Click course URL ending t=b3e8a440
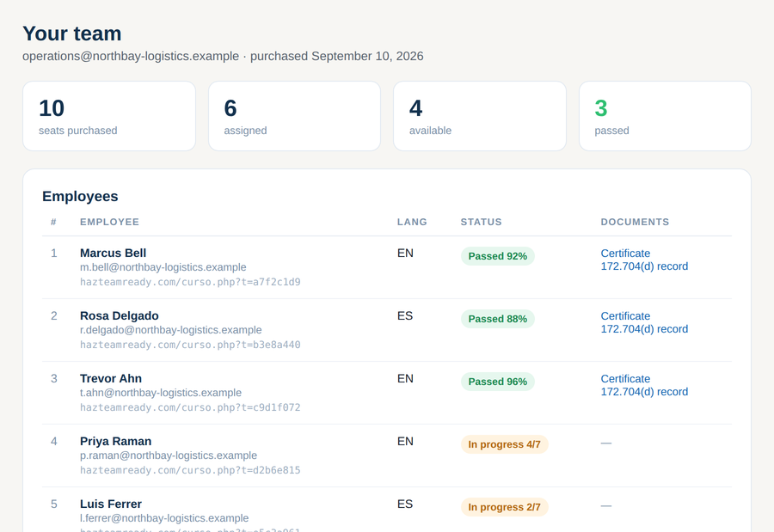The width and height of the screenshot is (774, 532). (x=190, y=345)
